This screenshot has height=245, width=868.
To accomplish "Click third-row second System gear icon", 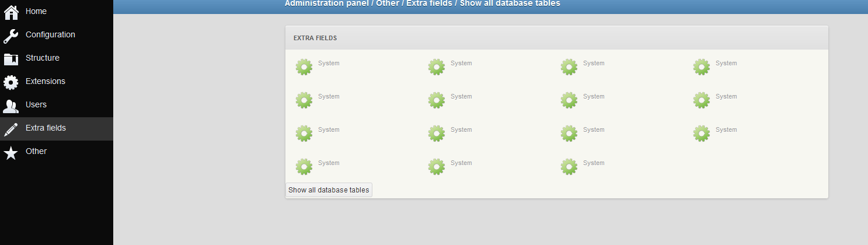I will 437,134.
